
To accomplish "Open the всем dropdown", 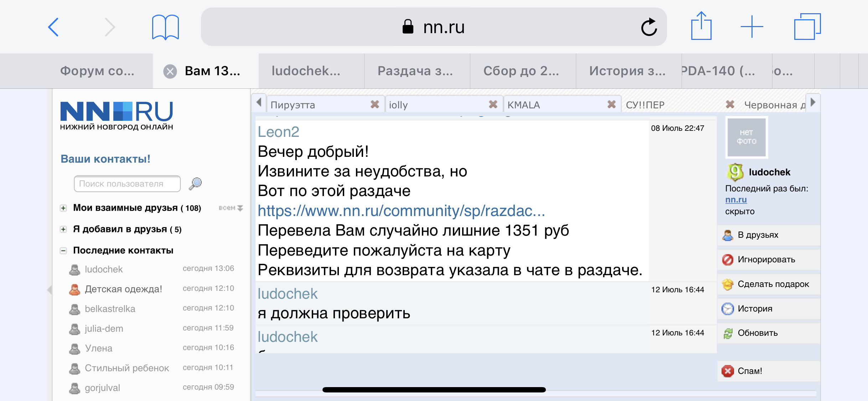I will tap(231, 208).
